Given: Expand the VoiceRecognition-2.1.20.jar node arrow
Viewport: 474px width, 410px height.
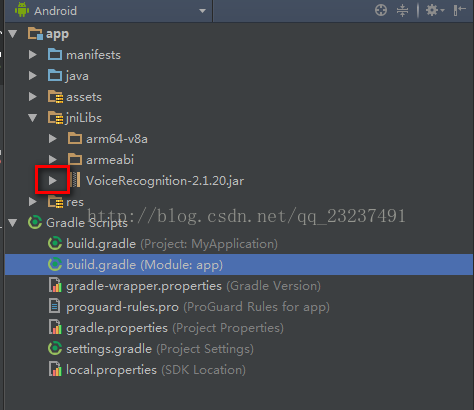Looking at the screenshot, I should point(52,180).
